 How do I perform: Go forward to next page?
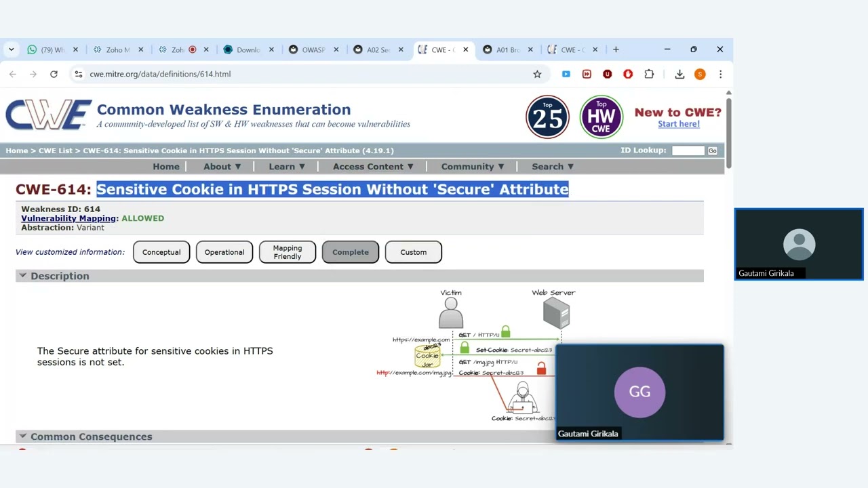click(x=33, y=74)
